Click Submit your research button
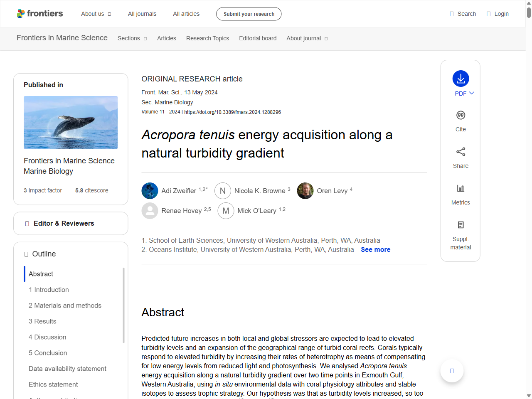This screenshot has width=532, height=399. 249,14
